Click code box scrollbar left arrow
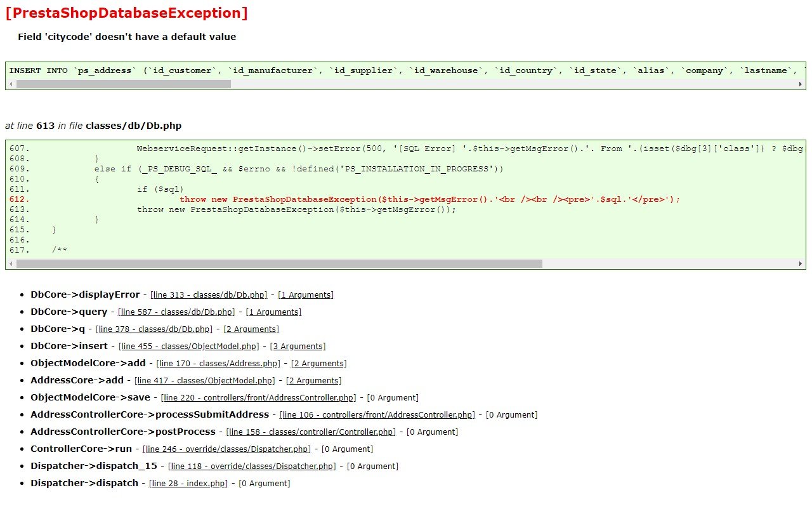Screen dimensions: 812x516 tap(11, 263)
